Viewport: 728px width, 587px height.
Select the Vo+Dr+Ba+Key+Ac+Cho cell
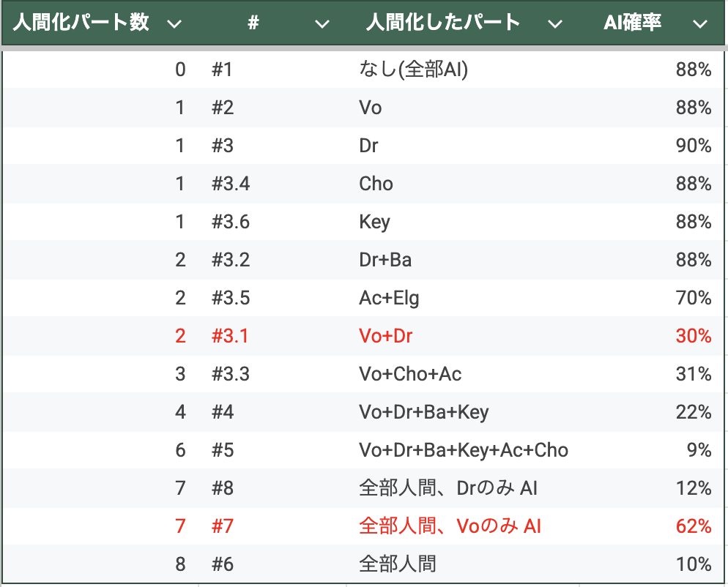pyautogui.click(x=464, y=450)
